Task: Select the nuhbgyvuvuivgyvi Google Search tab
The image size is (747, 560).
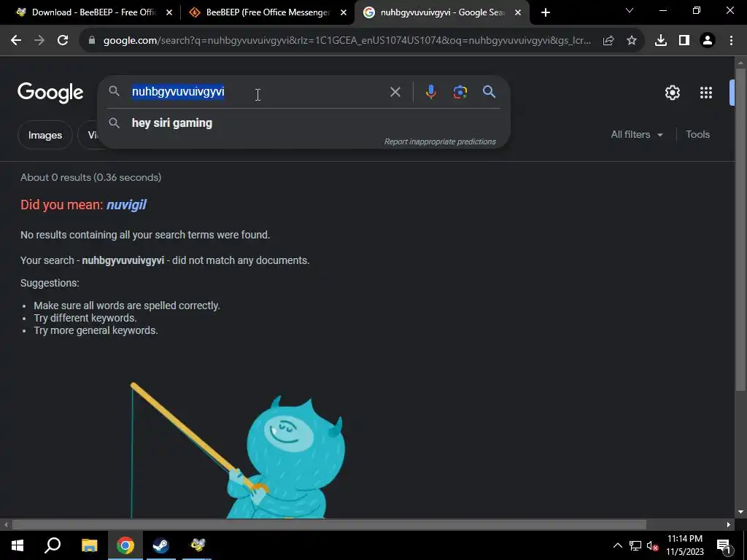Action: point(441,12)
